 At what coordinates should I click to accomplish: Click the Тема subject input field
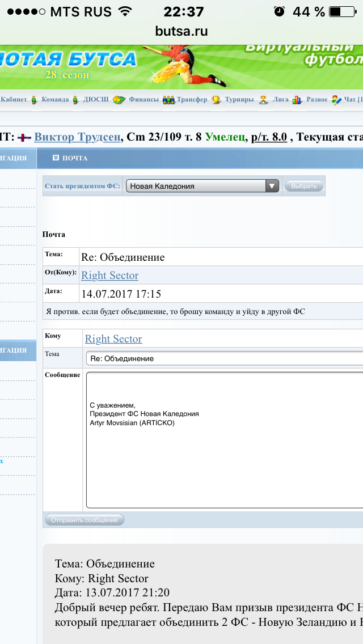click(x=224, y=358)
